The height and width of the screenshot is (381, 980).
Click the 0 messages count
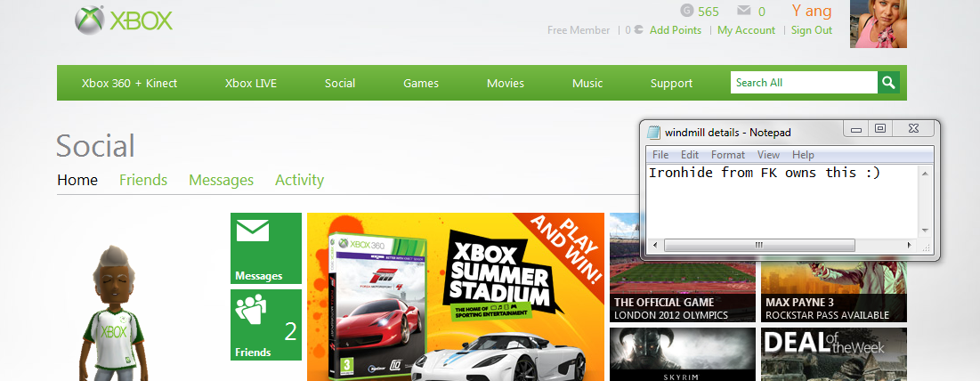pos(761,12)
